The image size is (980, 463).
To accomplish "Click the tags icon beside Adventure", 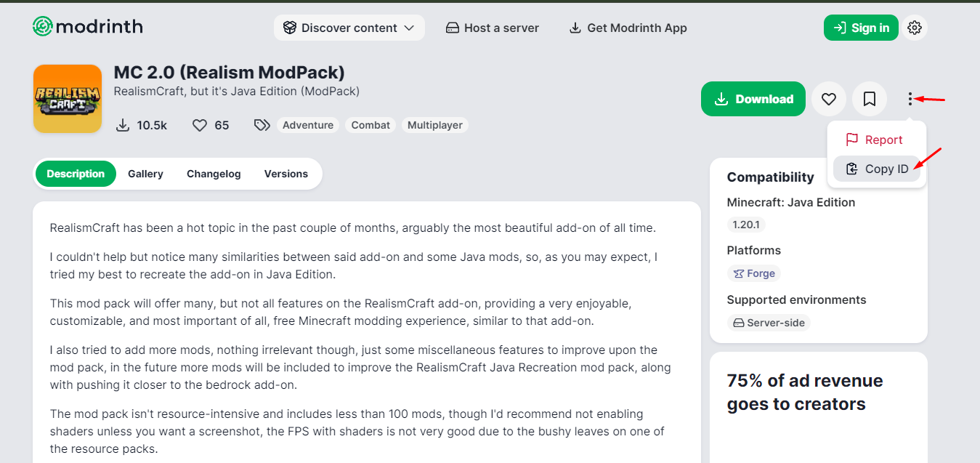I will pos(262,125).
